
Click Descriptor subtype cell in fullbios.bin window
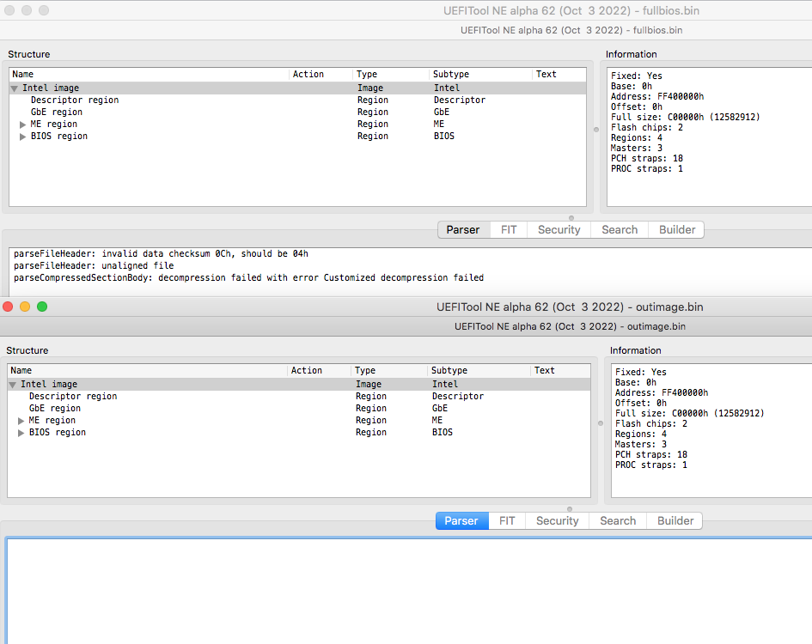(x=460, y=100)
